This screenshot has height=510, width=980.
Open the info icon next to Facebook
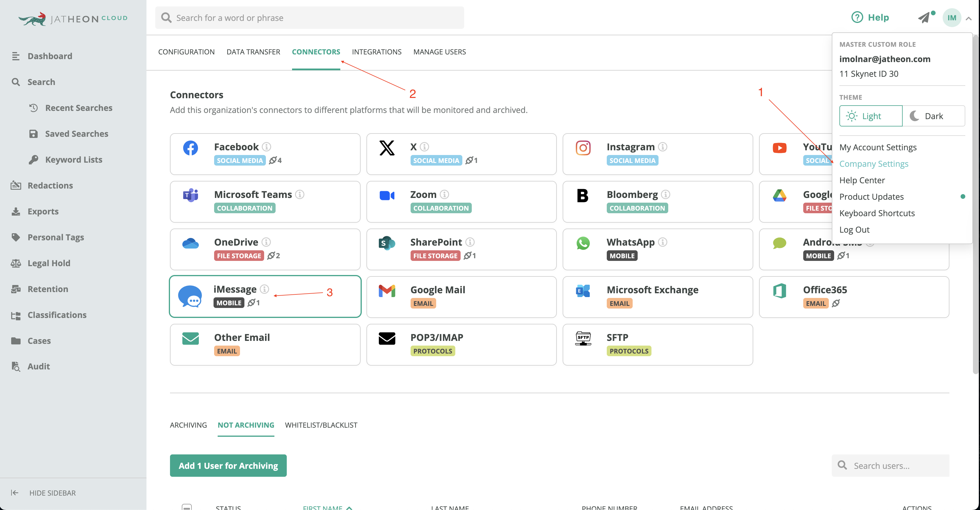(267, 146)
